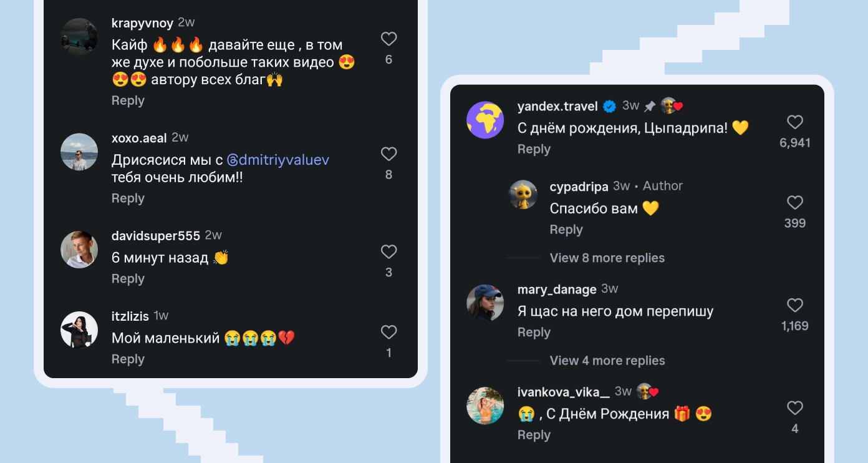The height and width of the screenshot is (463, 868).
Task: Open ivankova_vika__'s profile avatar
Action: [485, 406]
